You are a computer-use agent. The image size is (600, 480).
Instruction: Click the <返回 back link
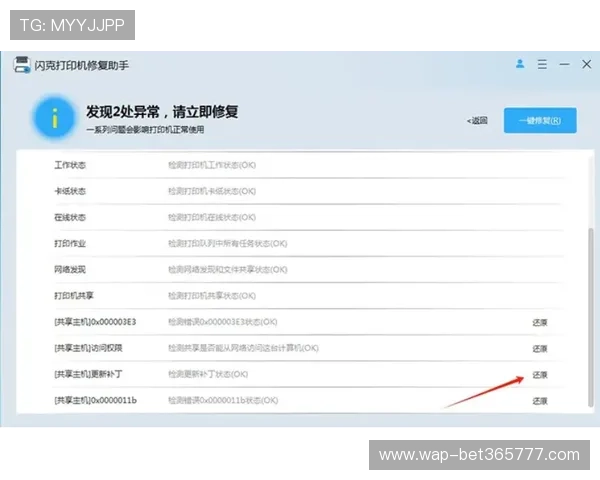click(x=477, y=121)
